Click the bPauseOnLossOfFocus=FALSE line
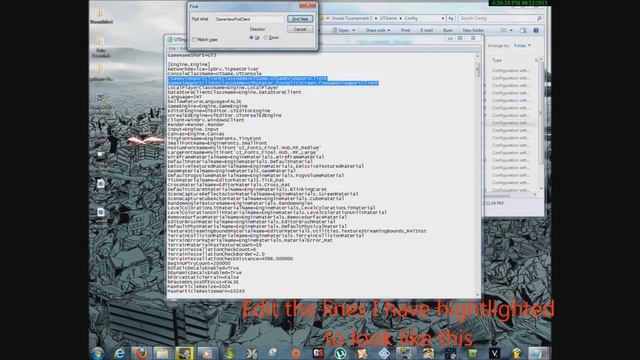Viewport: 640px width, 360px height. click(203, 282)
